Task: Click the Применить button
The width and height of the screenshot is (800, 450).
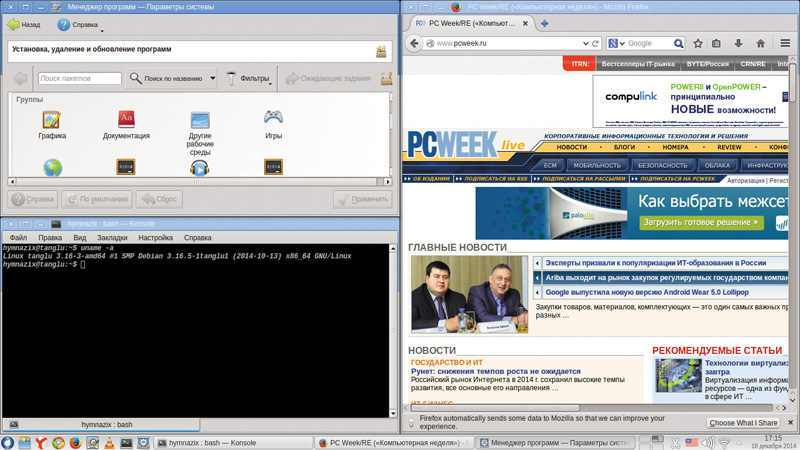Action: [x=363, y=199]
